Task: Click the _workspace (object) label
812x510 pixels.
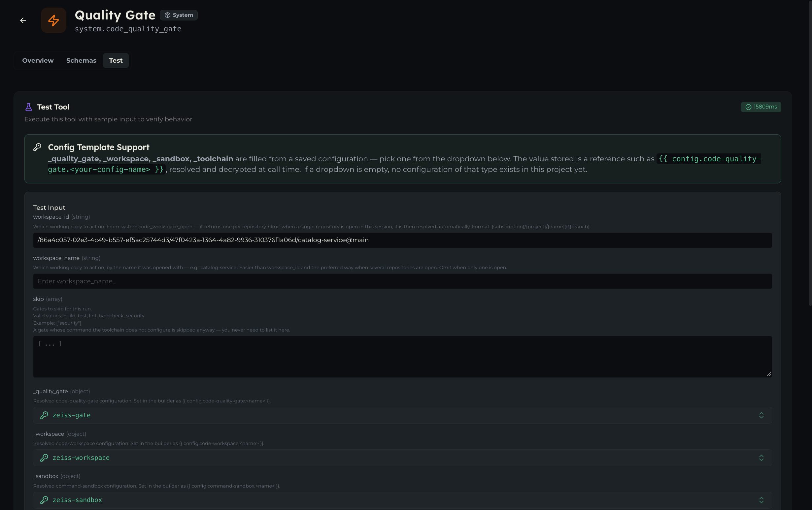Action: pyautogui.click(x=60, y=434)
